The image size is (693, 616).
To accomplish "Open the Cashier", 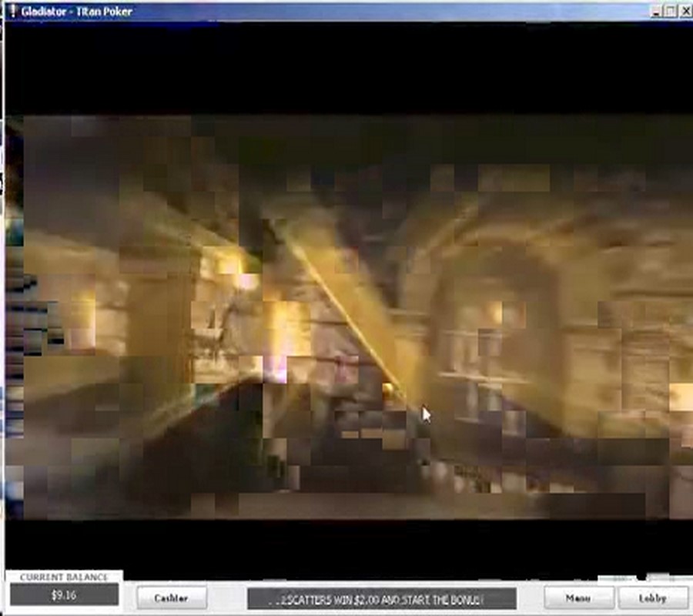I will 172,598.
